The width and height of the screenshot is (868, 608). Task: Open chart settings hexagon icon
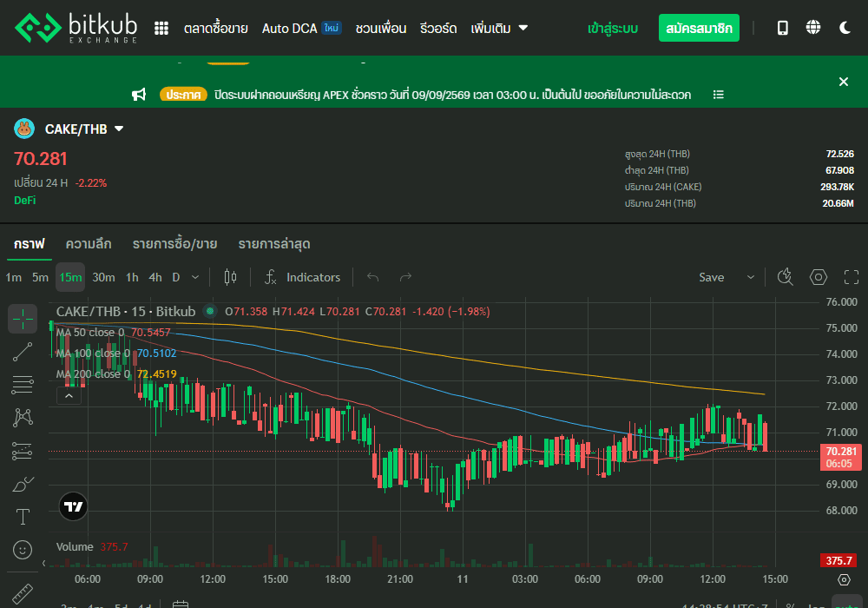pyautogui.click(x=819, y=277)
